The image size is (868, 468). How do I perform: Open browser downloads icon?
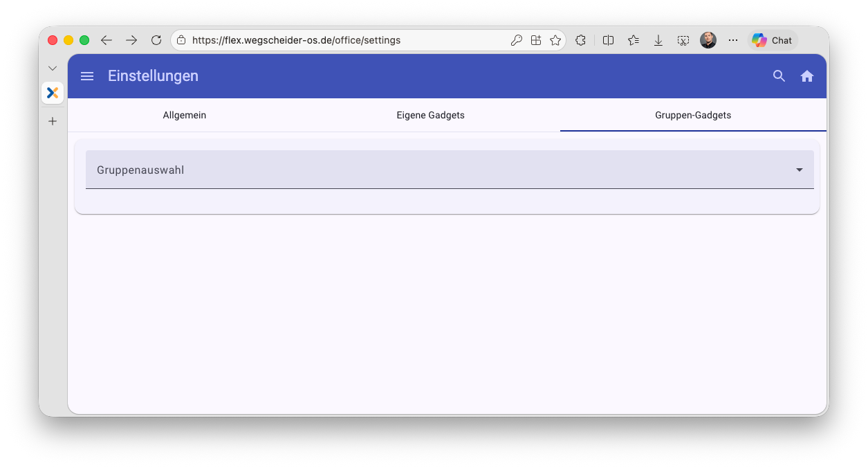658,40
